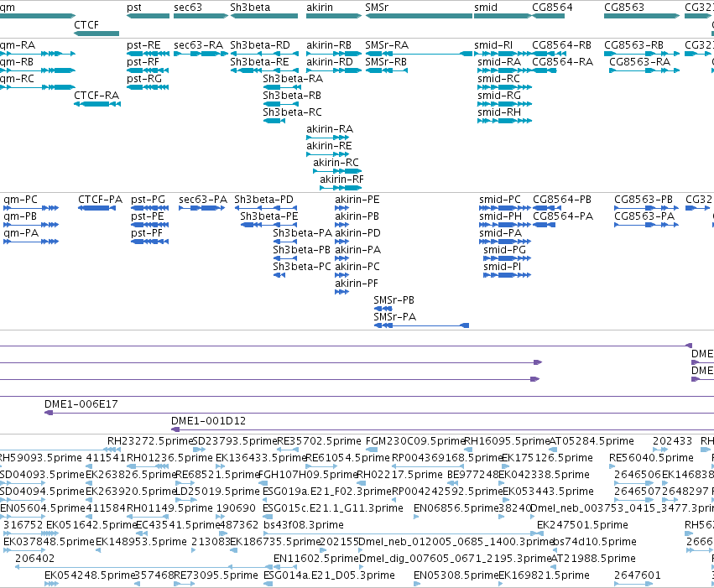Click EST label EN11602.5prime
This screenshot has height=588, width=714.
click(316, 559)
